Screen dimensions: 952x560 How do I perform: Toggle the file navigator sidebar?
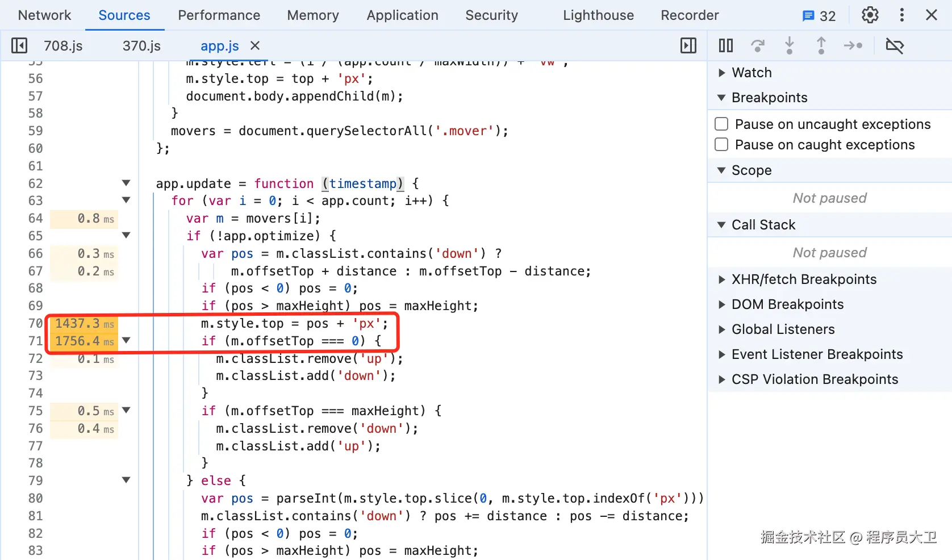click(x=19, y=45)
